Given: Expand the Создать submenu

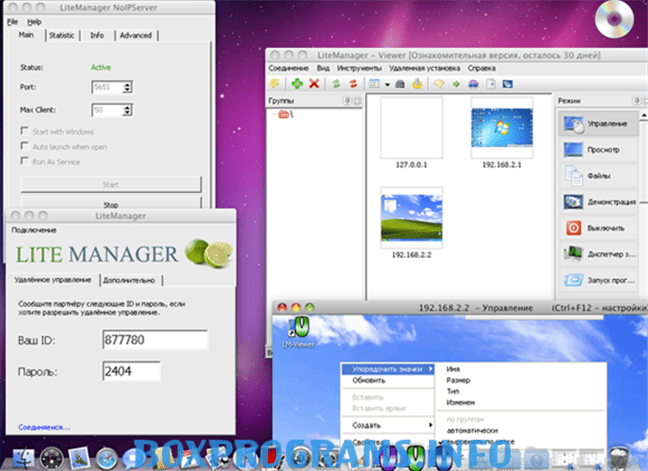Looking at the screenshot, I should [388, 425].
